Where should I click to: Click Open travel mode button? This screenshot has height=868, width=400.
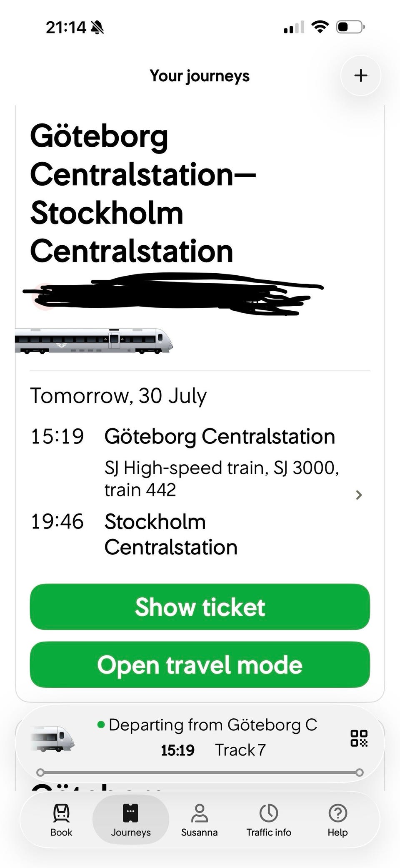pos(200,664)
